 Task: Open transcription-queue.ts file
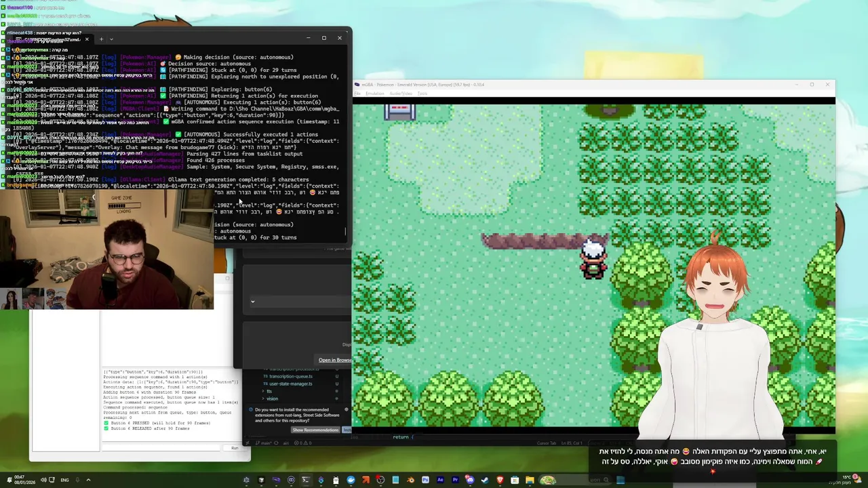pyautogui.click(x=291, y=376)
